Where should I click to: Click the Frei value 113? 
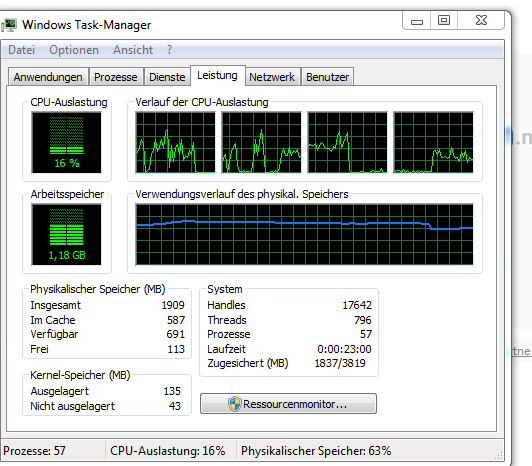176,349
